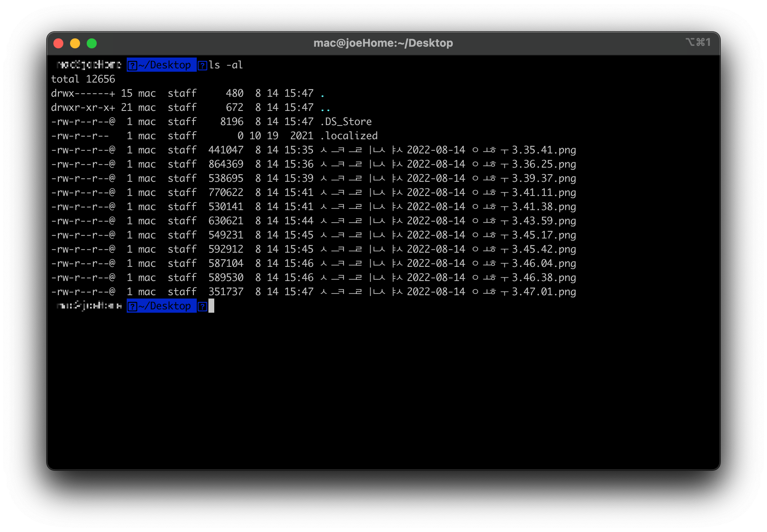Click the year 2021 on the .localized row
The width and height of the screenshot is (767, 532).
(302, 136)
